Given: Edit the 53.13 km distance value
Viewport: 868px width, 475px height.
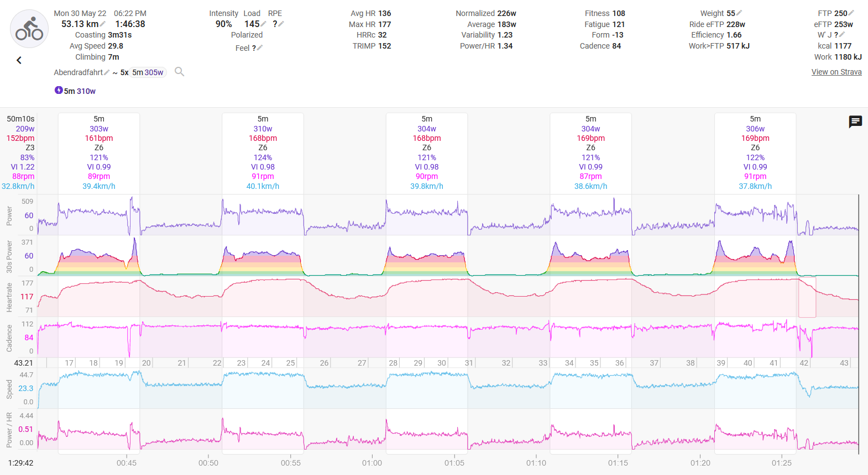Looking at the screenshot, I should (103, 24).
